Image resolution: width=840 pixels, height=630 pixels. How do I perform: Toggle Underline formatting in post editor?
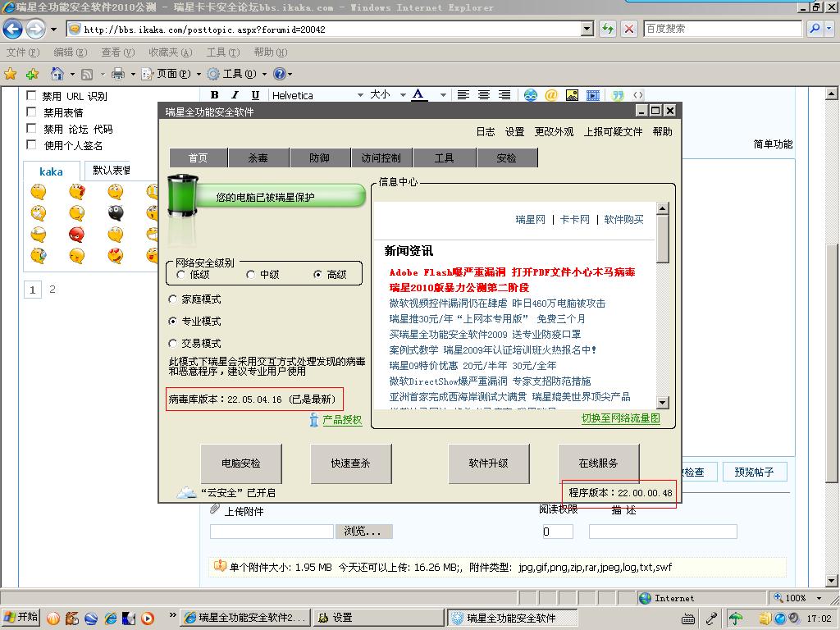click(x=255, y=95)
